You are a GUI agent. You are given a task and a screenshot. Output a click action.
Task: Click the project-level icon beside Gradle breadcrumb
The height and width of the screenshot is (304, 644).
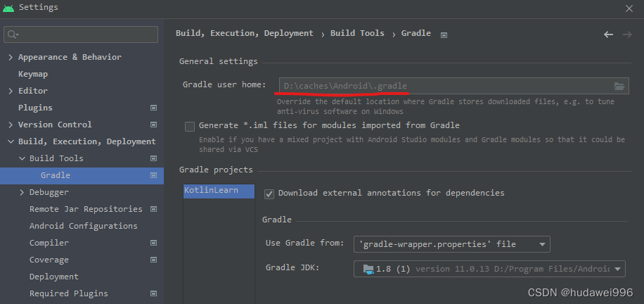pyautogui.click(x=444, y=35)
